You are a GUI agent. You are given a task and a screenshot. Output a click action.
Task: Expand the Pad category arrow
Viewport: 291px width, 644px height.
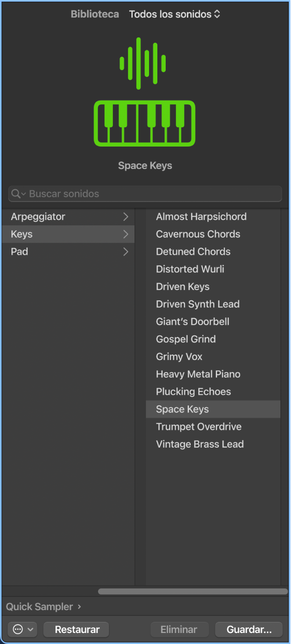click(x=126, y=252)
